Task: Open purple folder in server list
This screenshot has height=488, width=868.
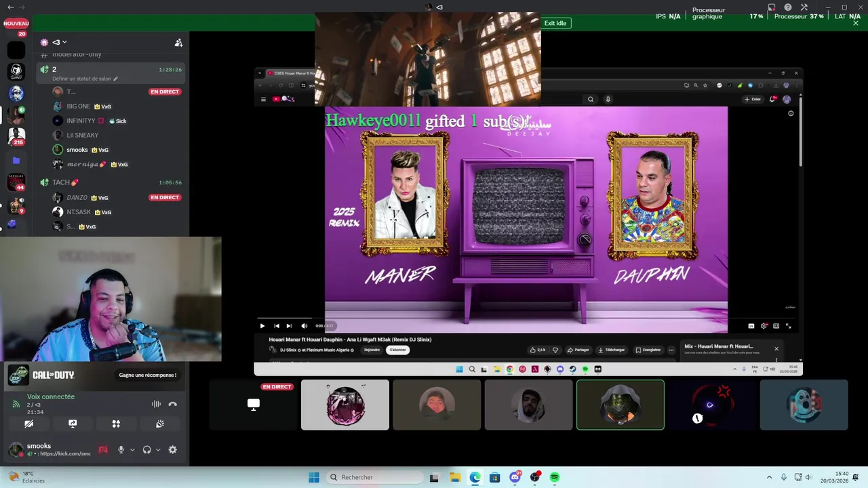Action: pyautogui.click(x=16, y=161)
